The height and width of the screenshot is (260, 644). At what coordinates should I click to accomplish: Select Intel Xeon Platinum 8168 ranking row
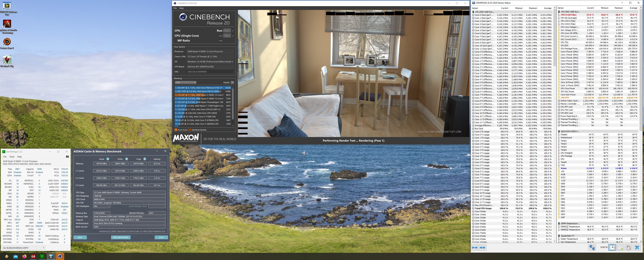click(x=203, y=88)
